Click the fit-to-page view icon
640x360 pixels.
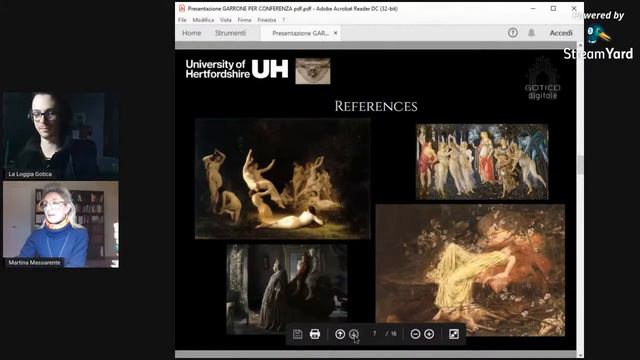tap(454, 334)
